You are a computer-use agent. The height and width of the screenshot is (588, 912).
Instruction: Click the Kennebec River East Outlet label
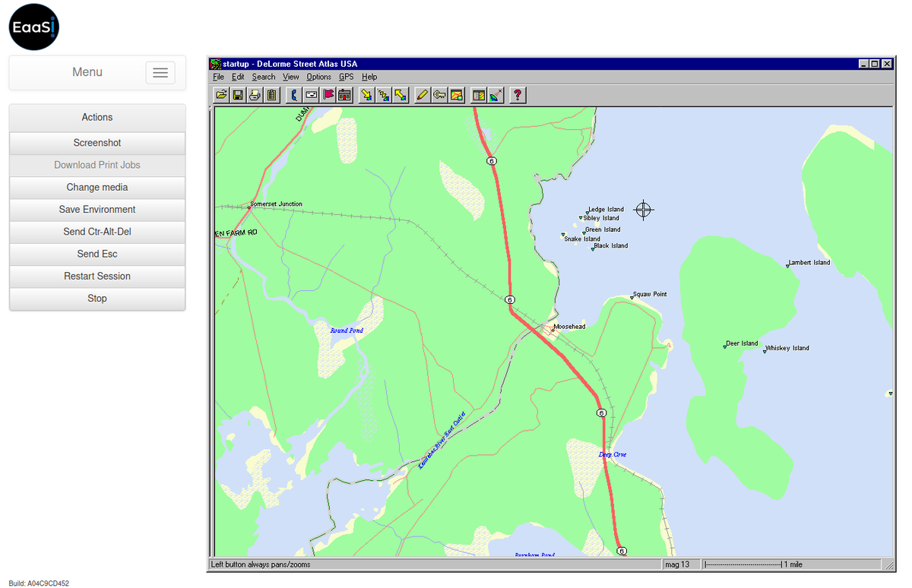[x=442, y=441]
